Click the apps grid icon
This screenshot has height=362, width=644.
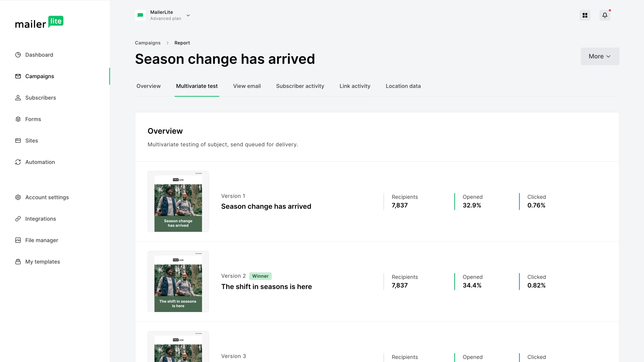coord(585,15)
